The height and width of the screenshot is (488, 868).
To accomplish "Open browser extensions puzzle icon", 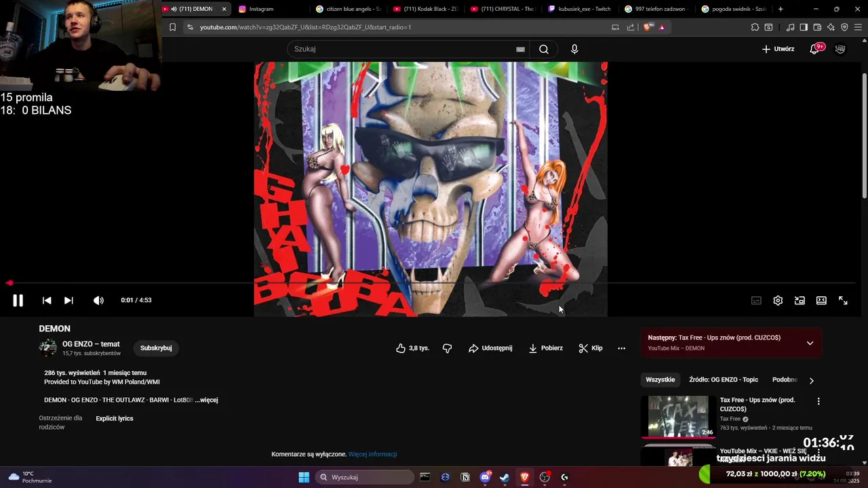I will pyautogui.click(x=755, y=27).
